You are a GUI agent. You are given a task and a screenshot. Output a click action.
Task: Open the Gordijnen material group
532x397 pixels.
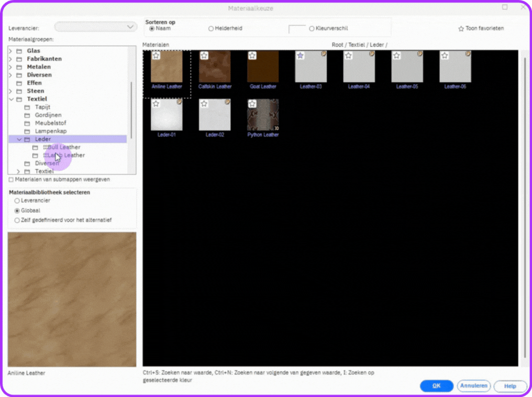[48, 115]
